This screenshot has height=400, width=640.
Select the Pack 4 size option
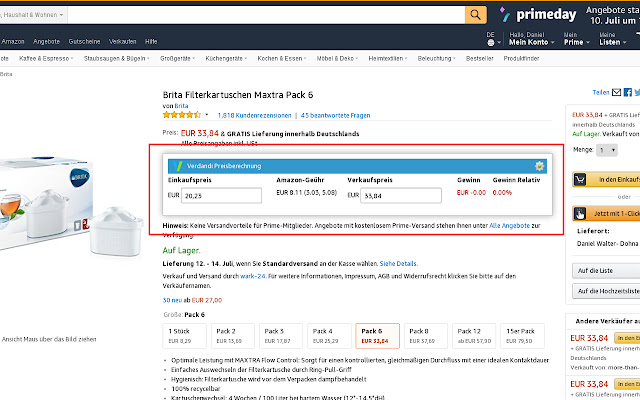click(x=329, y=336)
